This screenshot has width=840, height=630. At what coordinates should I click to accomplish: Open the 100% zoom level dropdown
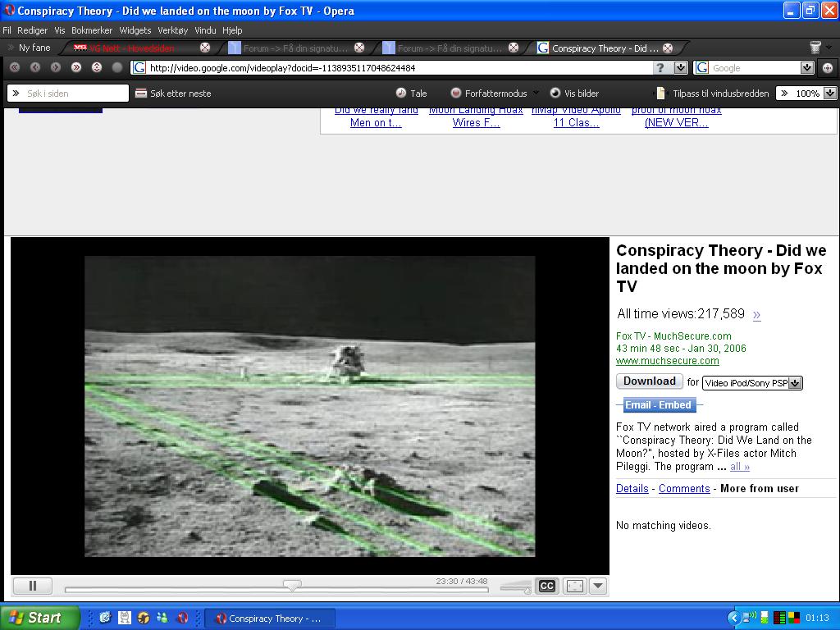coord(829,93)
